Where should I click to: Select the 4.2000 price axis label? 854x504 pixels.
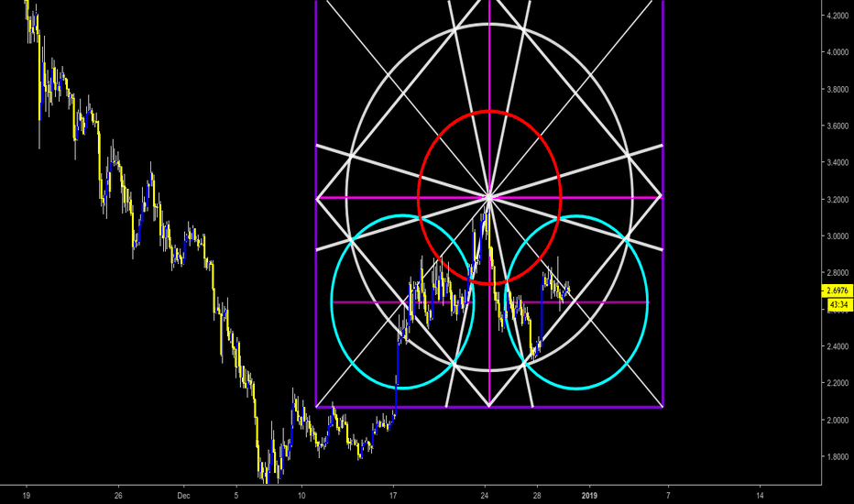pos(838,16)
